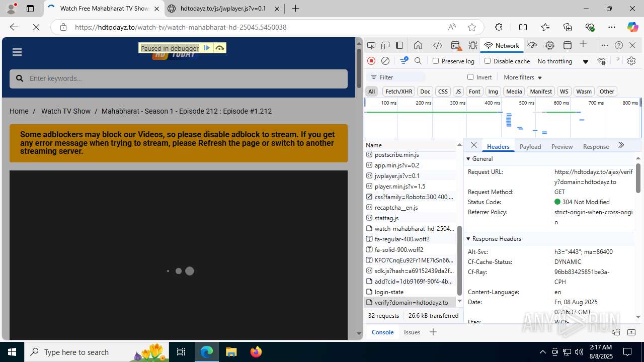Go to Home breadcrumb link
644x362 pixels.
[x=19, y=111]
